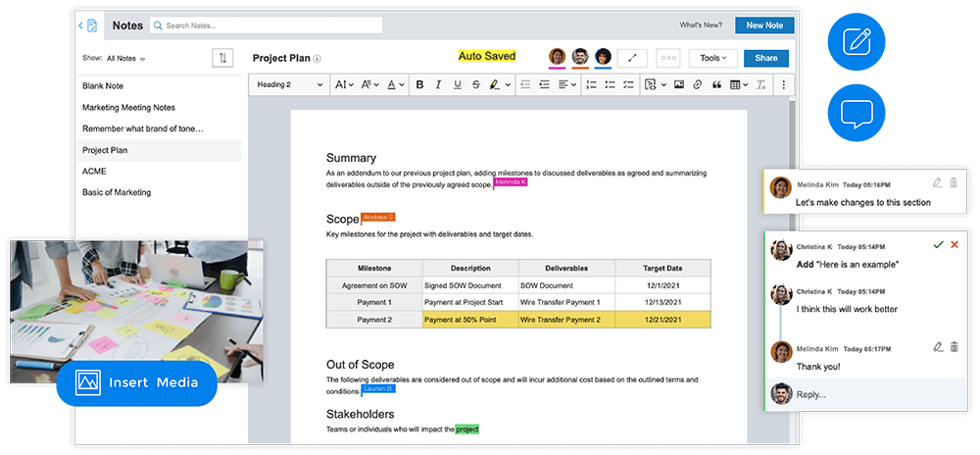Reject Christina's suggestion with red X
The width and height of the screenshot is (980, 455).
pyautogui.click(x=955, y=244)
